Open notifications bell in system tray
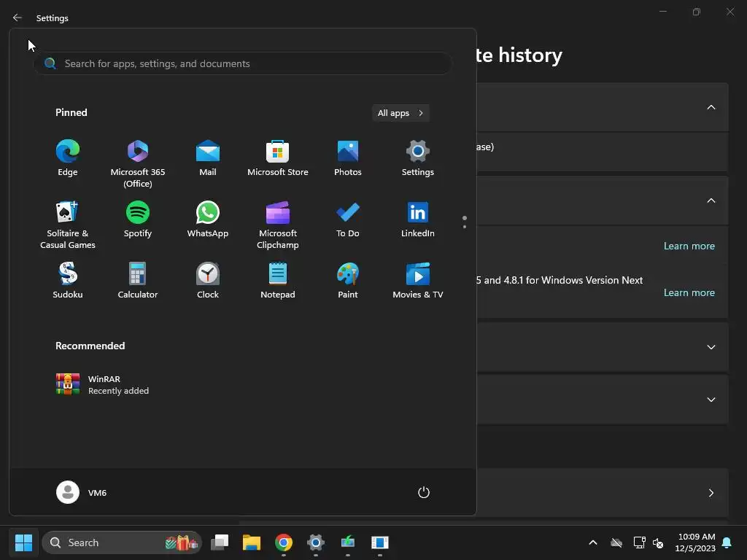The height and width of the screenshot is (560, 747). (x=727, y=542)
